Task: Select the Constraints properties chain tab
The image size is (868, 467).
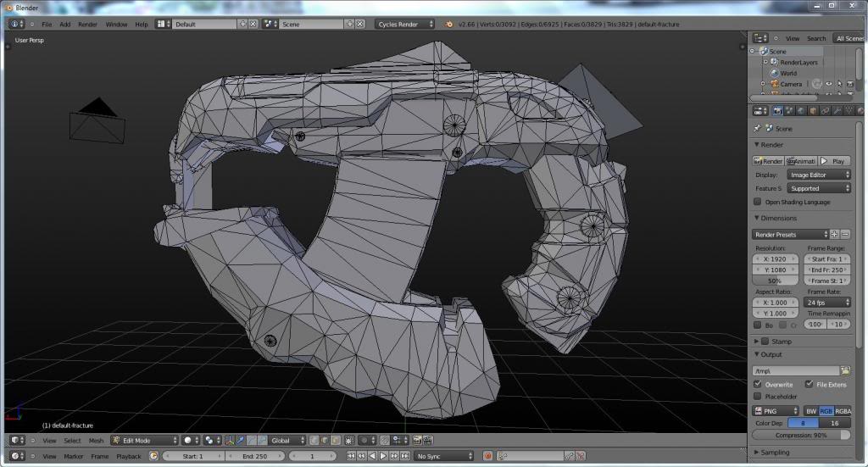Action: [826, 111]
